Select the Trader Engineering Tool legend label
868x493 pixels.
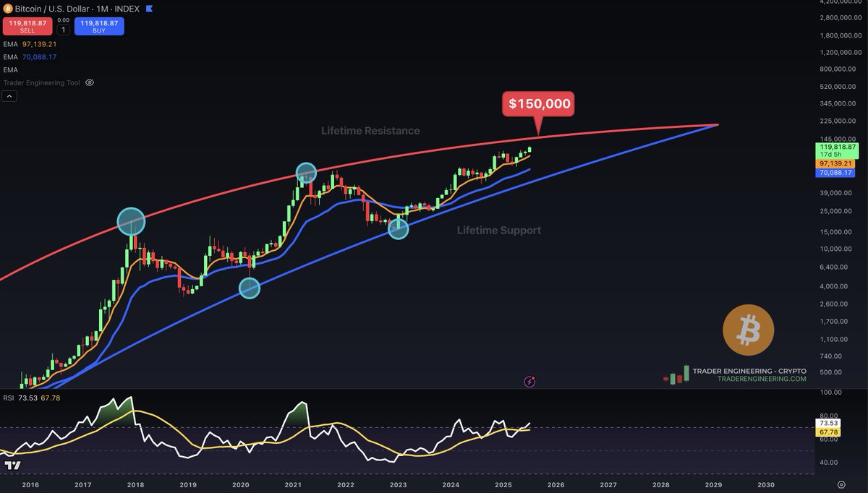click(42, 83)
